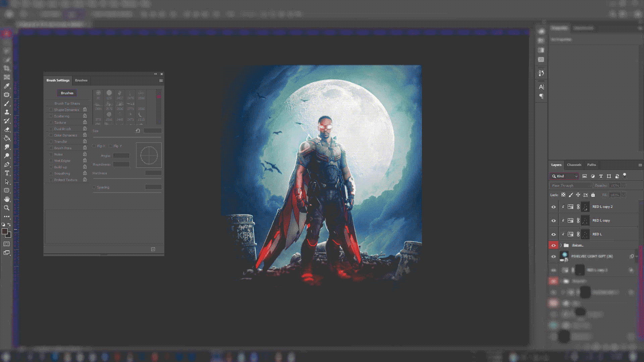
Task: Select the Eyedropper tool
Action: [x=7, y=86]
